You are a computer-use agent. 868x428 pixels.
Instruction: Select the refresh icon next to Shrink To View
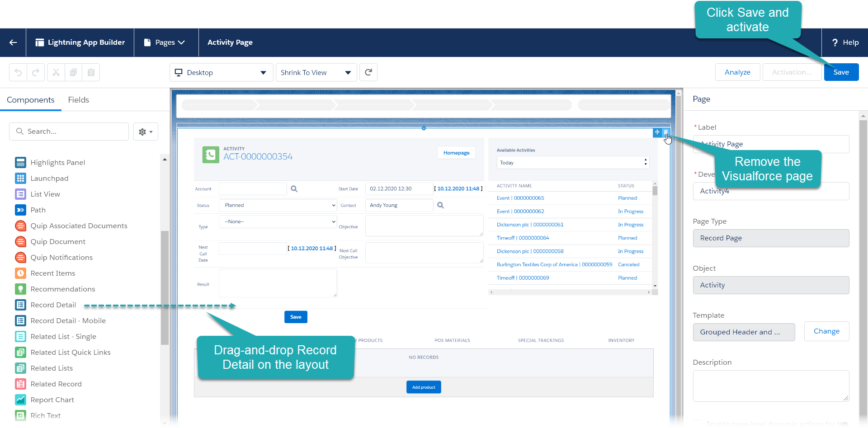(368, 72)
